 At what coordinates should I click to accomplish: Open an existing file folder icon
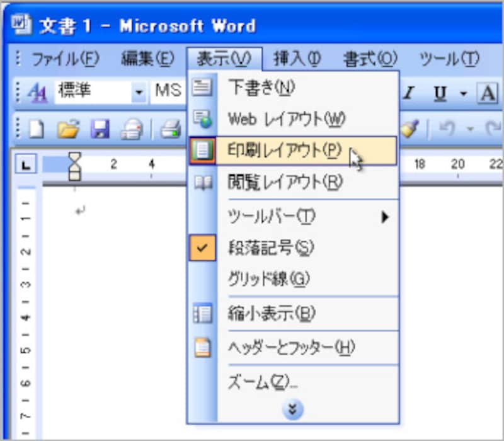click(68, 129)
